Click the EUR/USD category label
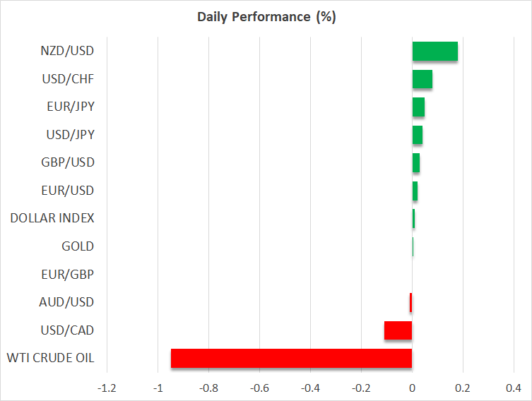This screenshot has height=401, width=532. [68, 191]
